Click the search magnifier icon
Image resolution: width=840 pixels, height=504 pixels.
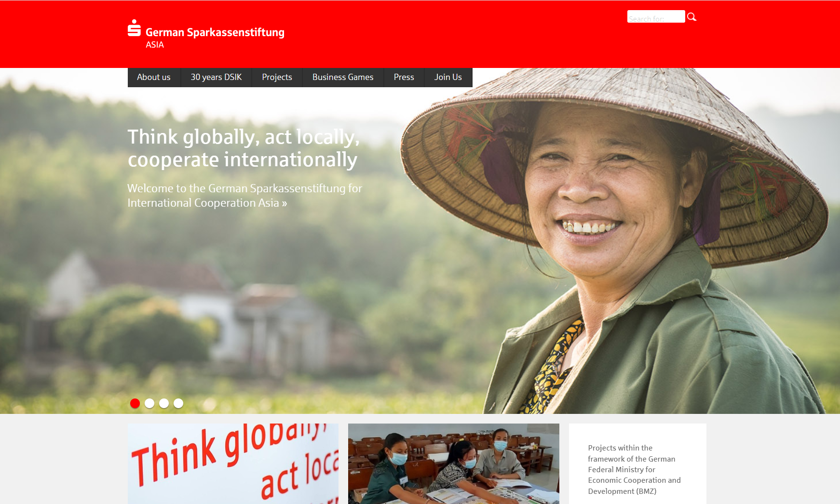pos(691,17)
